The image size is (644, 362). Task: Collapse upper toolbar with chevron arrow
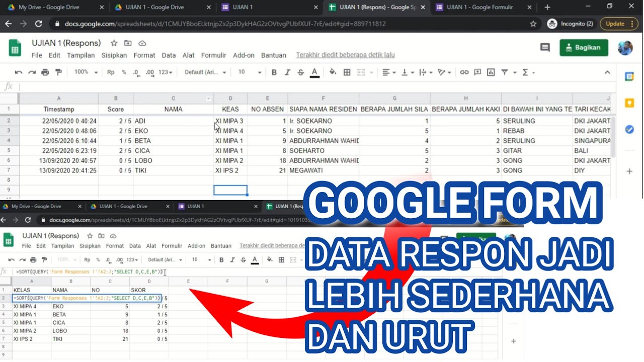pyautogui.click(x=607, y=72)
